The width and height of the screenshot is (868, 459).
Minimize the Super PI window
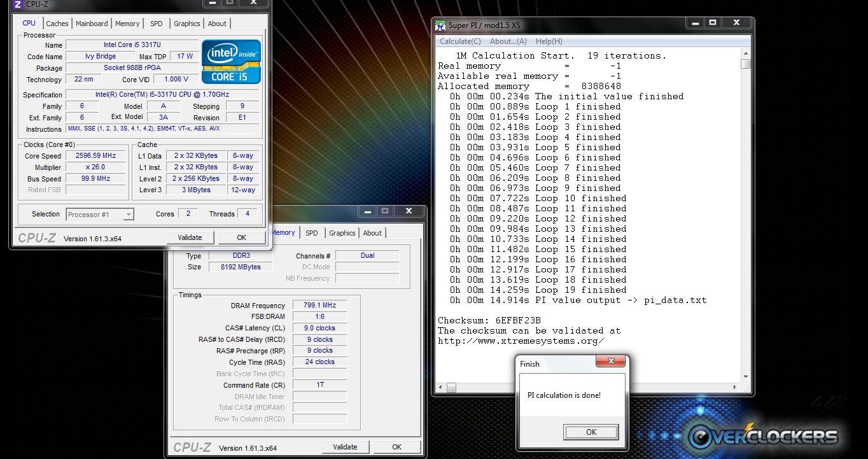pyautogui.click(x=696, y=23)
